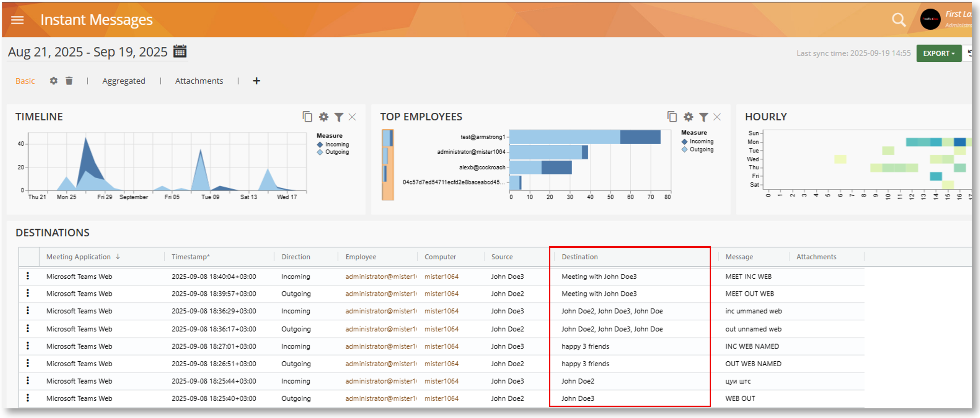Delete Basic view with trash icon
The image size is (980, 418).
69,81
